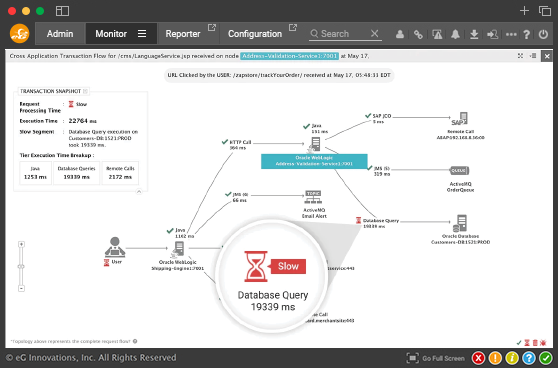Click the Java 1253 ms tier box
Viewport: 558px width, 368px height.
click(35, 173)
